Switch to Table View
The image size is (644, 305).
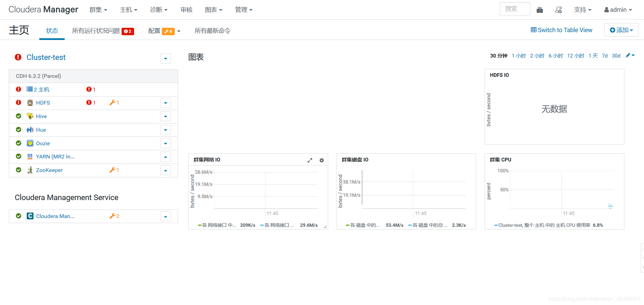[561, 30]
